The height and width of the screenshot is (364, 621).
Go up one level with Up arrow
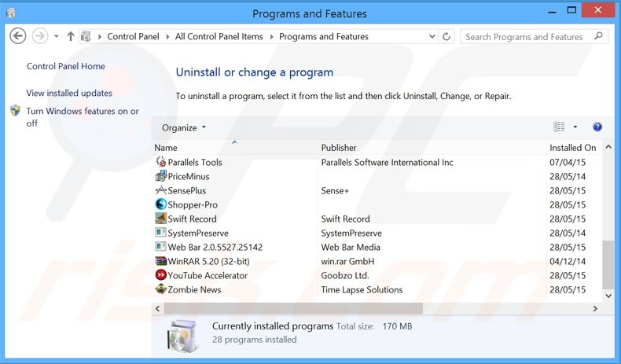pyautogui.click(x=71, y=36)
